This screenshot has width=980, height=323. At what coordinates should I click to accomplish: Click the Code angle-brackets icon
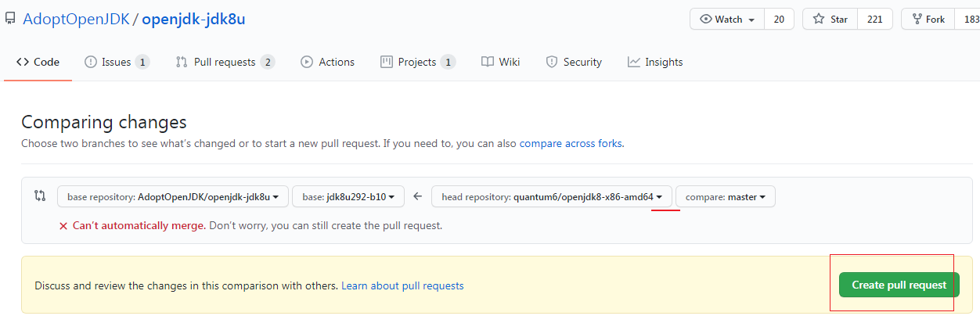pyautogui.click(x=23, y=62)
